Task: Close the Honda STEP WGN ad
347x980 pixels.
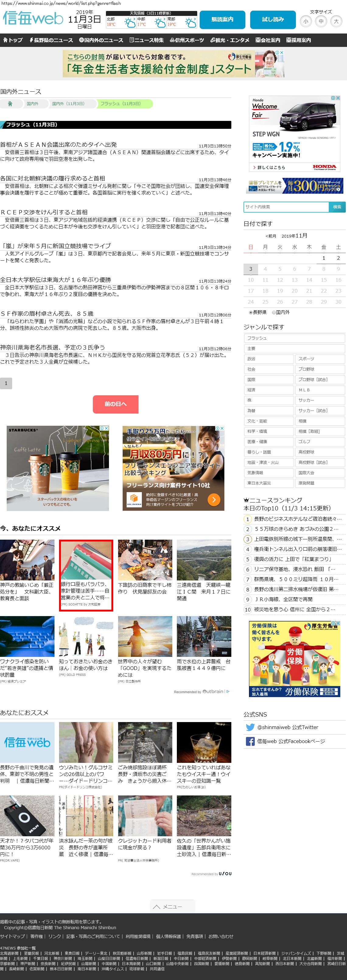Action: (x=338, y=98)
